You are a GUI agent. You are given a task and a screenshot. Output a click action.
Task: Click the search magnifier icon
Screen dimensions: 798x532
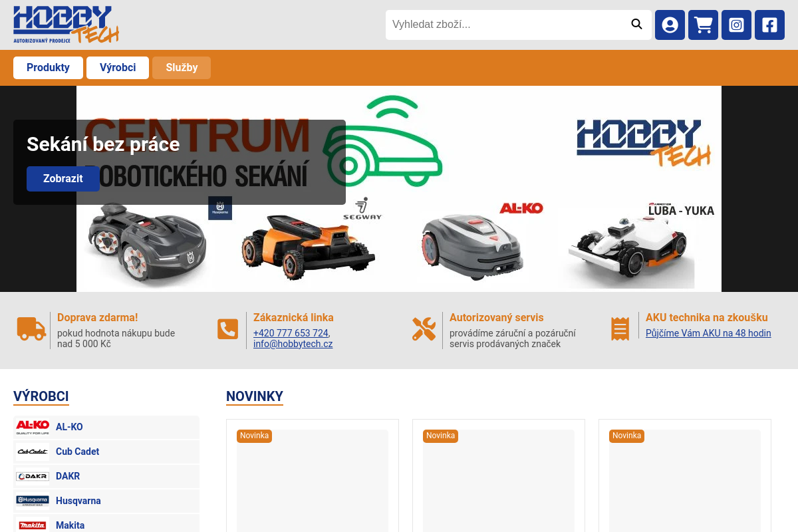click(636, 25)
